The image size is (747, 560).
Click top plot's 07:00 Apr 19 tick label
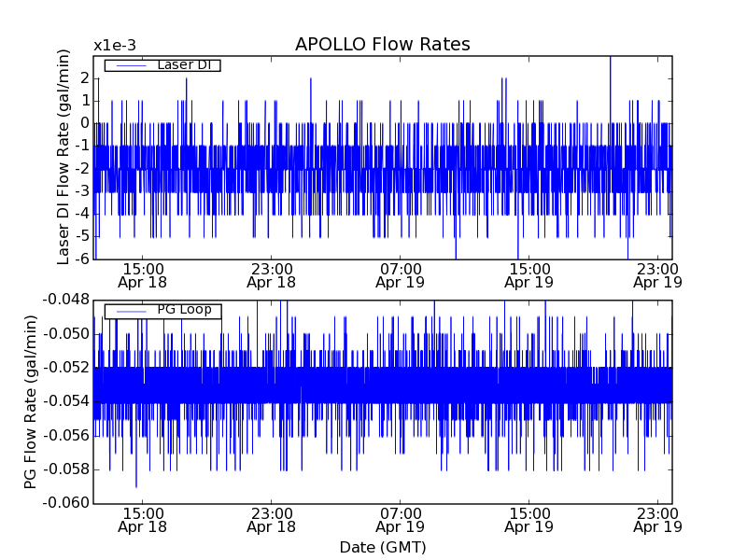pos(400,274)
